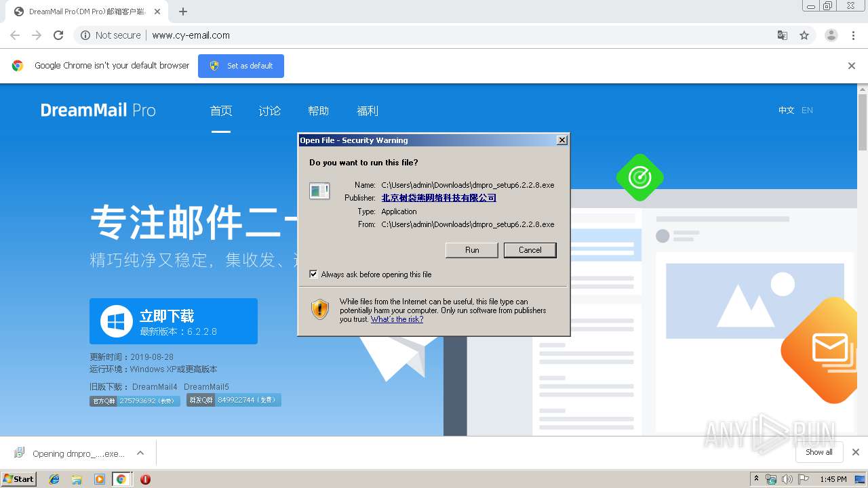This screenshot has width=868, height=488.
Task: Click the taskbar clock 1:45 PM
Action: pos(833,479)
